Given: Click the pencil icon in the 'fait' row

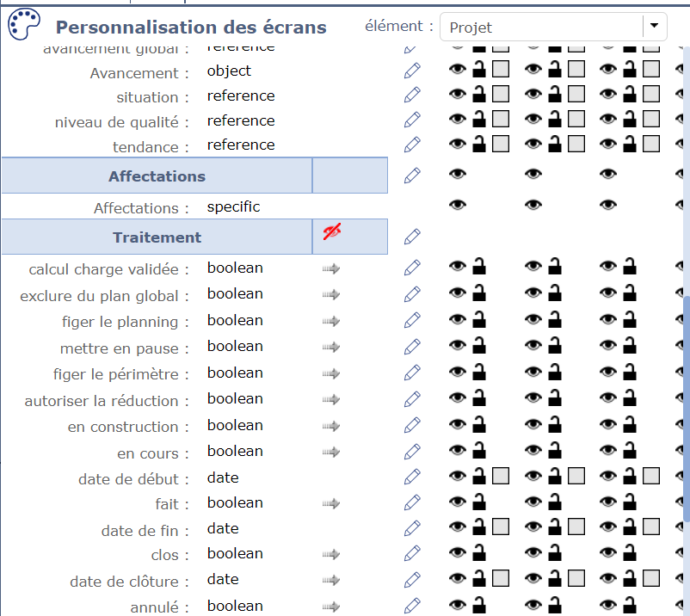Looking at the screenshot, I should [412, 502].
